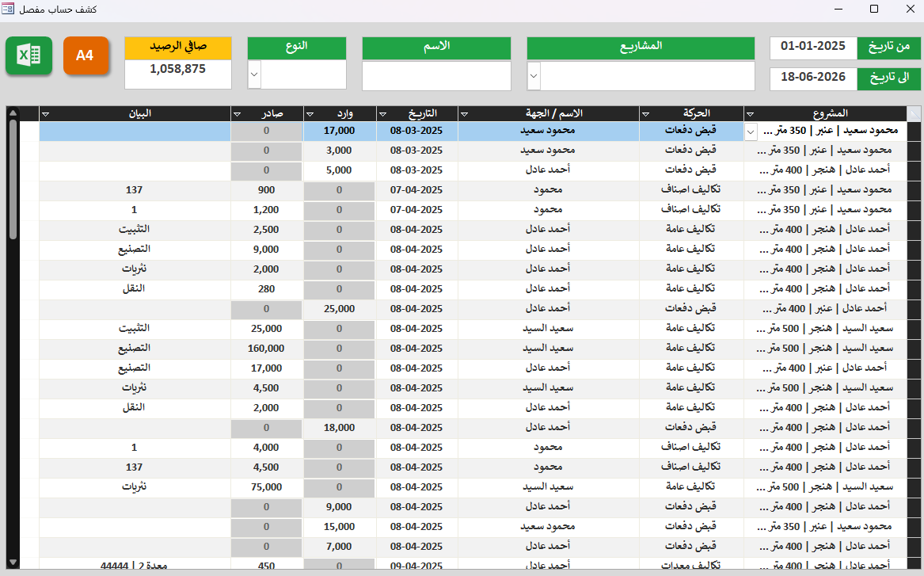Click the من تاريخ date field 01-01-2025
The width and height of the screenshot is (924, 576).
[813, 48]
